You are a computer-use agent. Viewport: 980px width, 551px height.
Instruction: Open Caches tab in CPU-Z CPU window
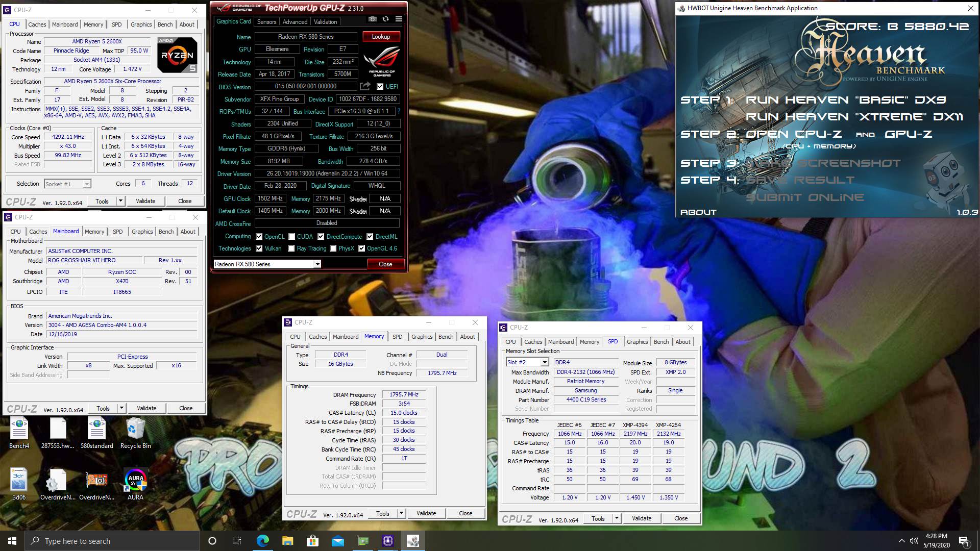tap(37, 24)
